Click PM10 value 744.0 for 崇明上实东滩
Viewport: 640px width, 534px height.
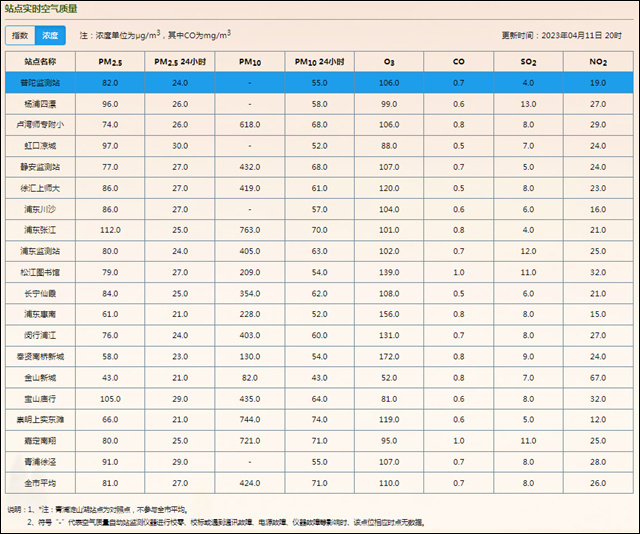[250, 420]
